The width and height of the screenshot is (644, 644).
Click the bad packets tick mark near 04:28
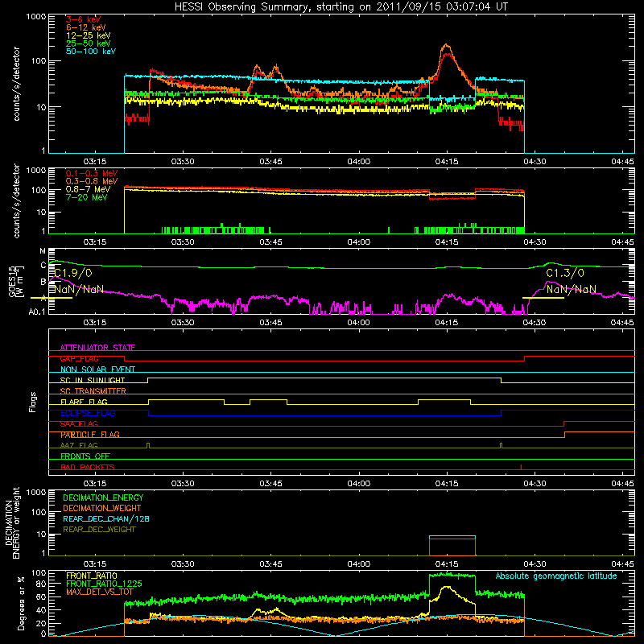click(521, 467)
